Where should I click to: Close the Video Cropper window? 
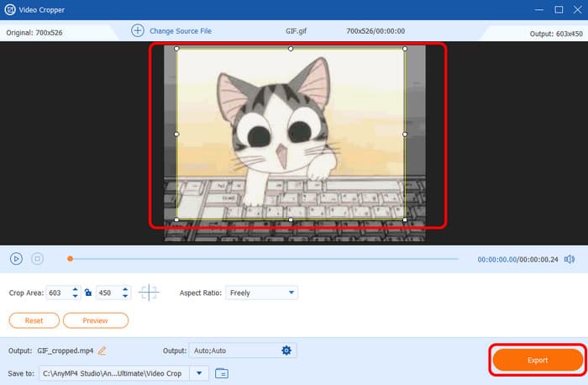[578, 10]
